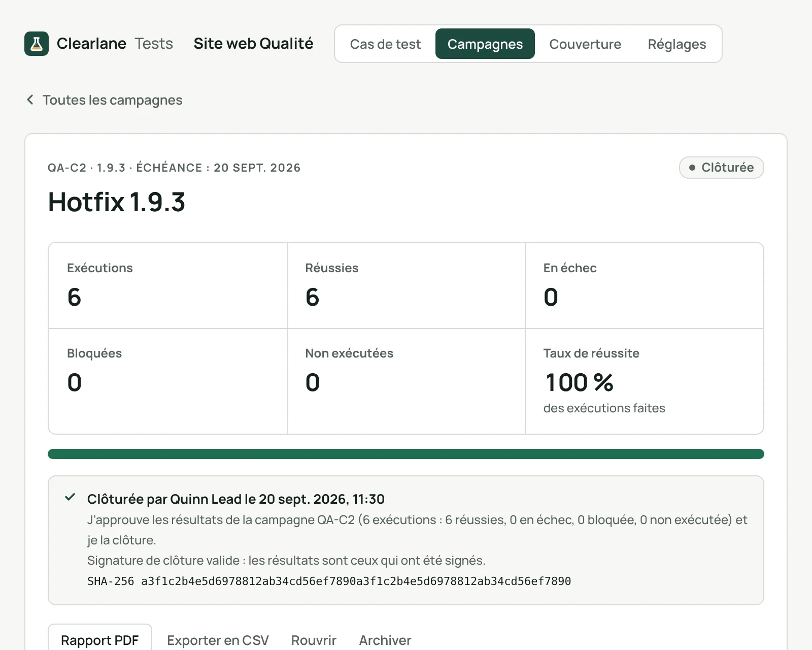Select the SHA-256 signature hash text

(x=329, y=581)
